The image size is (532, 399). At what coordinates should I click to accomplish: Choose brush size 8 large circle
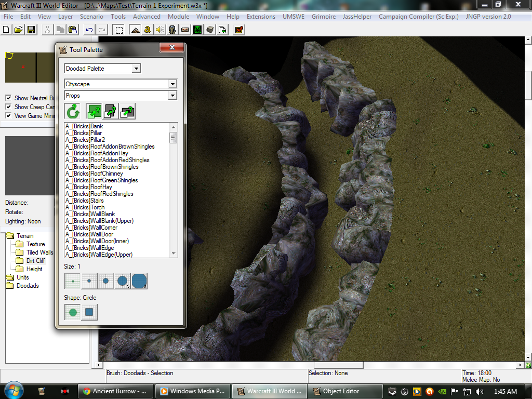click(x=139, y=281)
